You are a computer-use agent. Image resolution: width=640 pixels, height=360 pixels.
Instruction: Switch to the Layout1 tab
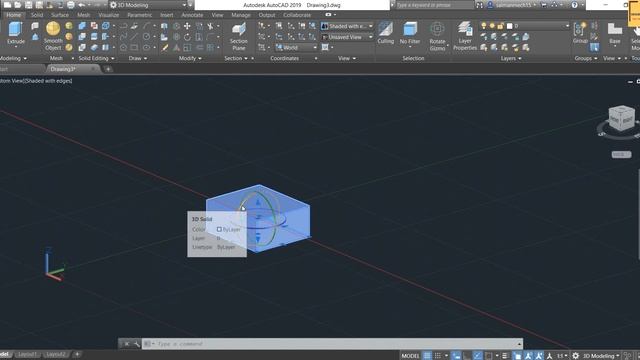pos(27,355)
